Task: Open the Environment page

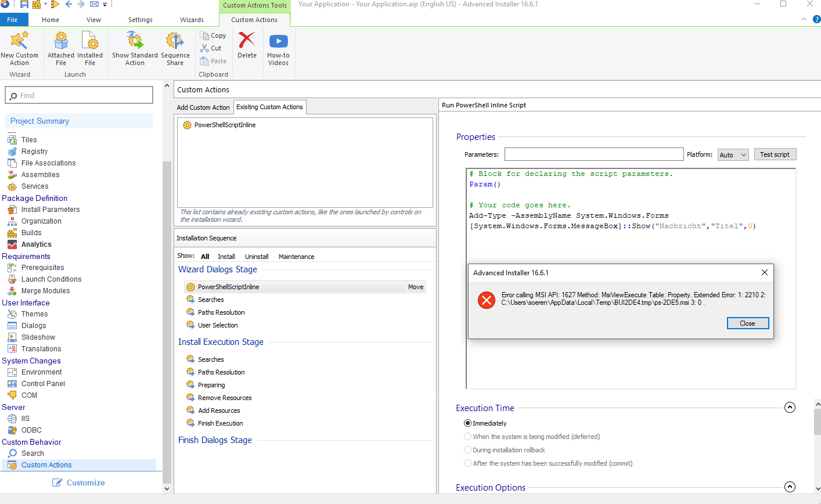Action: pyautogui.click(x=41, y=372)
